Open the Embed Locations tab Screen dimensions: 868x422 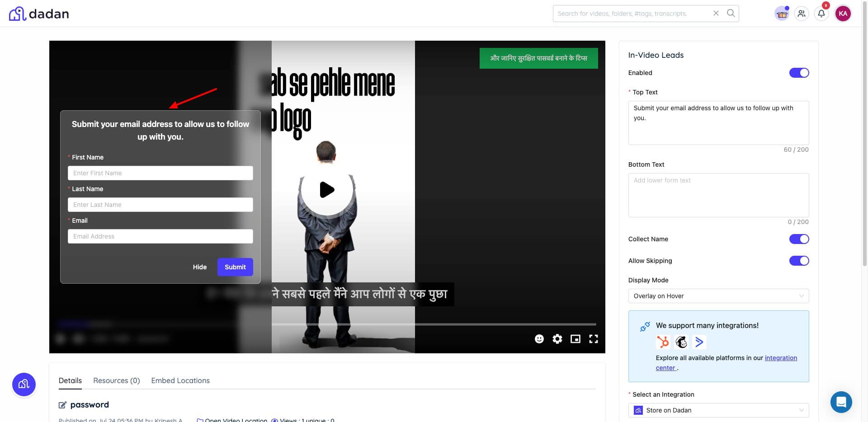[180, 380]
